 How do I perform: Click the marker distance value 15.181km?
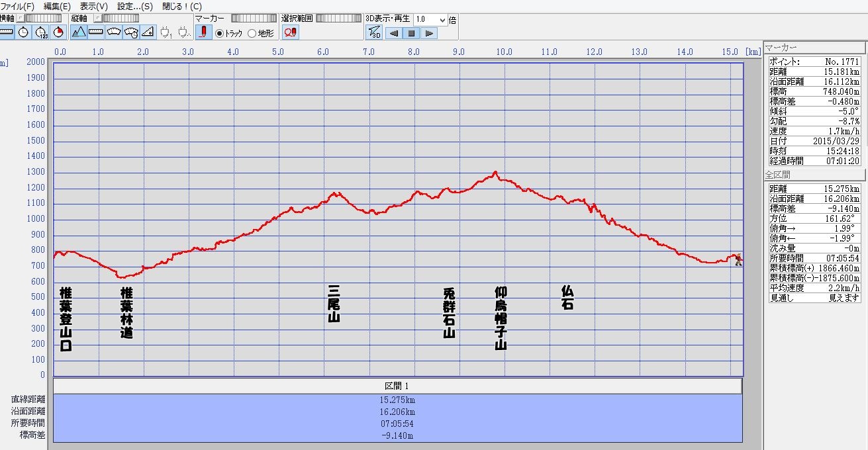click(841, 71)
